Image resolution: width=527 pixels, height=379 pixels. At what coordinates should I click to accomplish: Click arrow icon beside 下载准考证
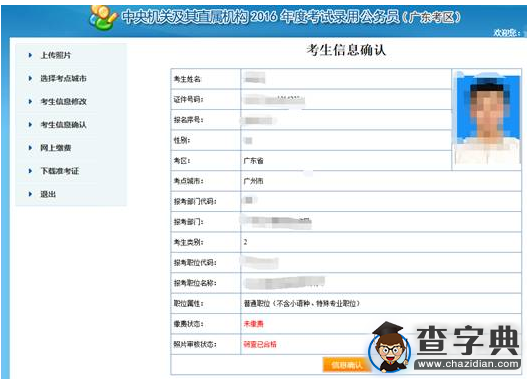(x=30, y=171)
